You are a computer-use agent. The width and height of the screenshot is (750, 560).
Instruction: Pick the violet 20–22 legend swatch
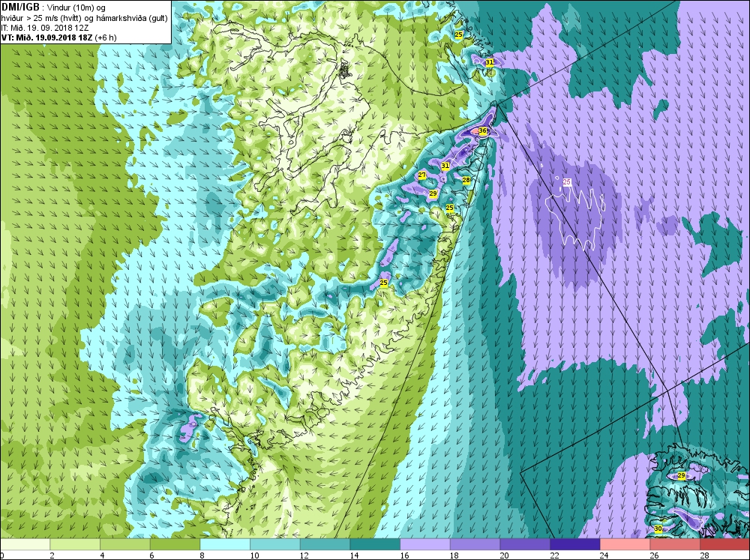pyautogui.click(x=525, y=544)
